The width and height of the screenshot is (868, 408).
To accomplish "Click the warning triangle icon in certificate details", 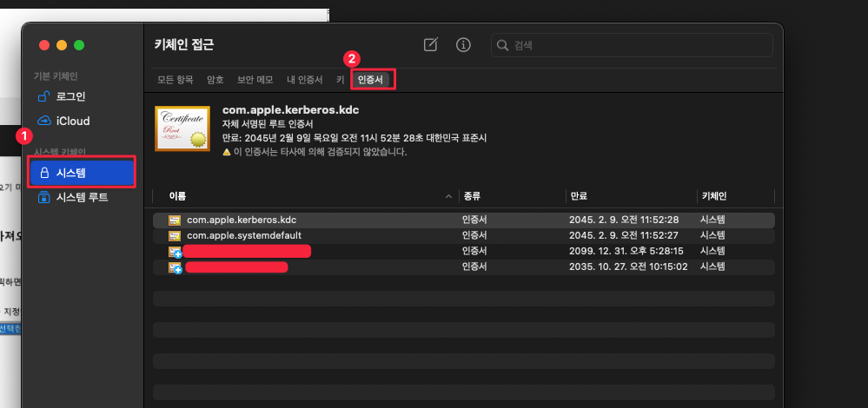I will (226, 151).
